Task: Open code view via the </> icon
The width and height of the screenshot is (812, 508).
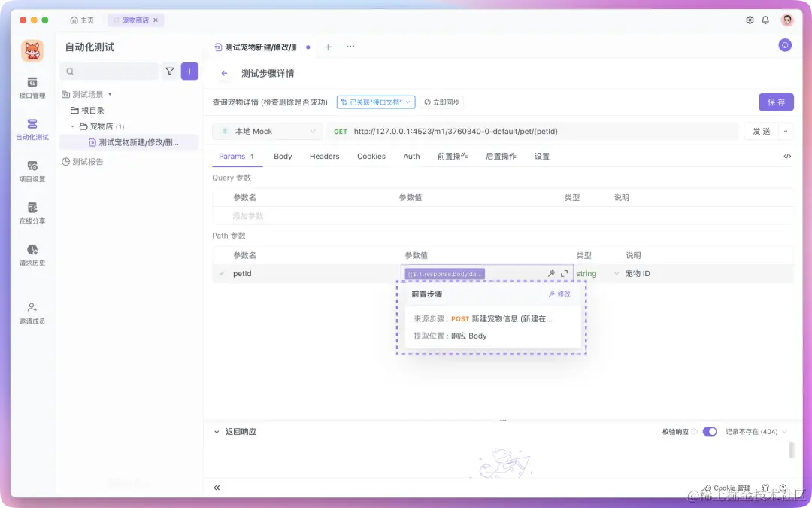Action: (x=787, y=156)
